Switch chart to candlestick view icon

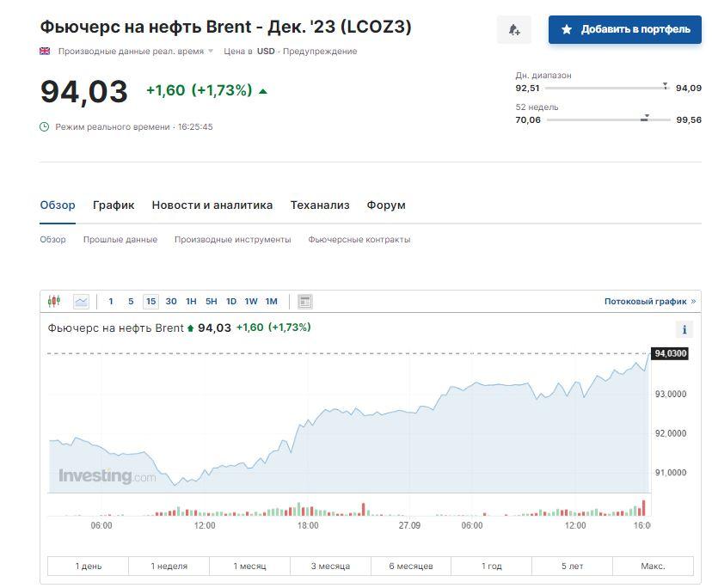click(x=54, y=301)
